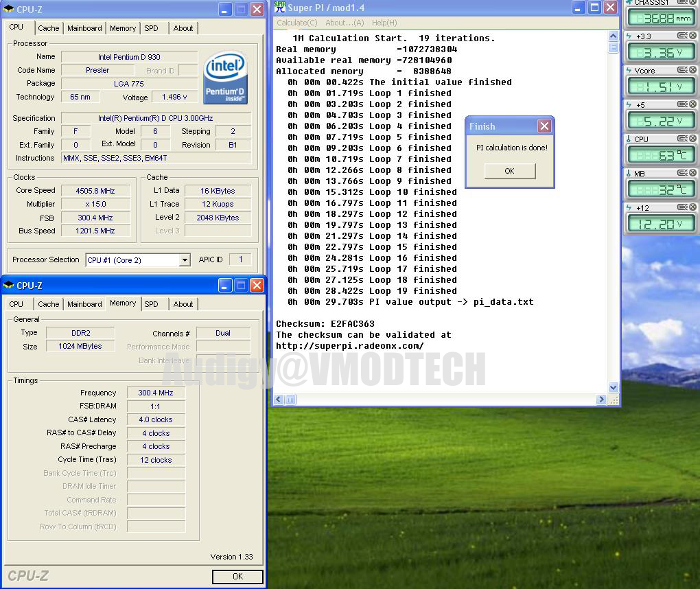Open settings icon for Vcore monitor
Viewport: 700px width, 589px height.
682,70
